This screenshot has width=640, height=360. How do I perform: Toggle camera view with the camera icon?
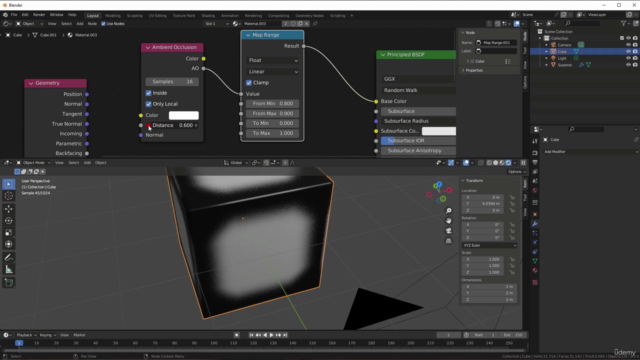pyautogui.click(x=449, y=231)
